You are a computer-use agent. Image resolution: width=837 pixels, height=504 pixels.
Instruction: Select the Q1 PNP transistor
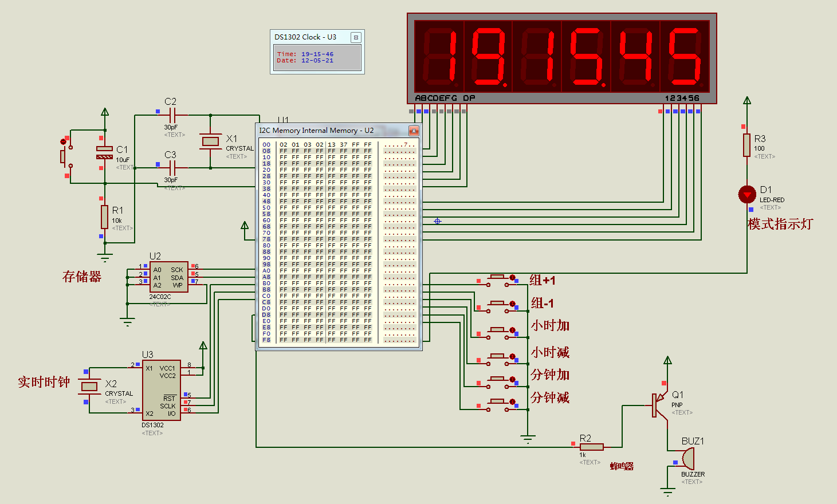(660, 405)
